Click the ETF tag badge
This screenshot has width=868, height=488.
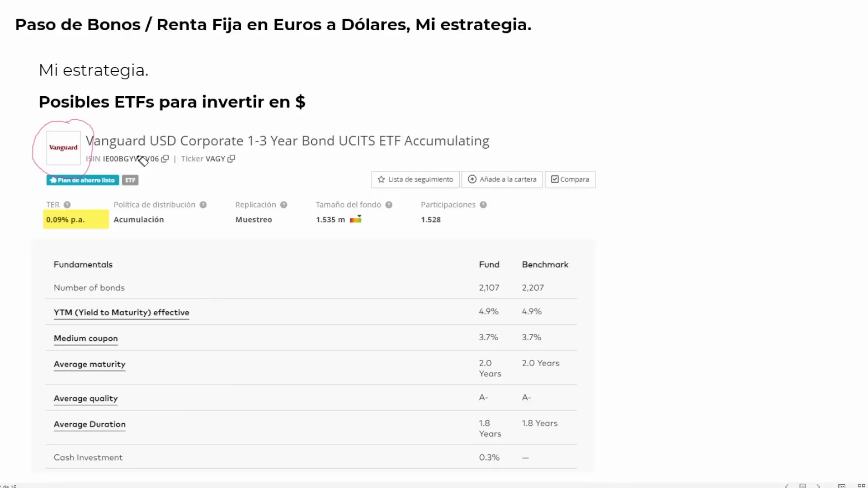[130, 180]
